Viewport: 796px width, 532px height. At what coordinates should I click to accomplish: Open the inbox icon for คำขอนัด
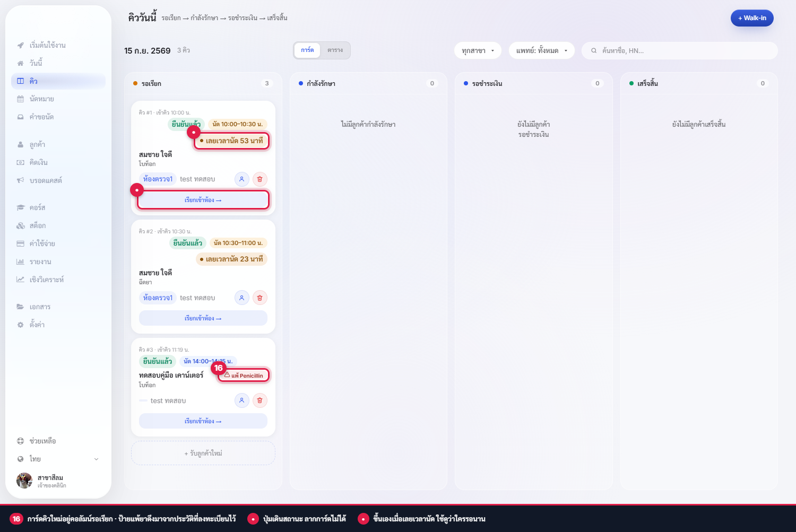pyautogui.click(x=20, y=117)
